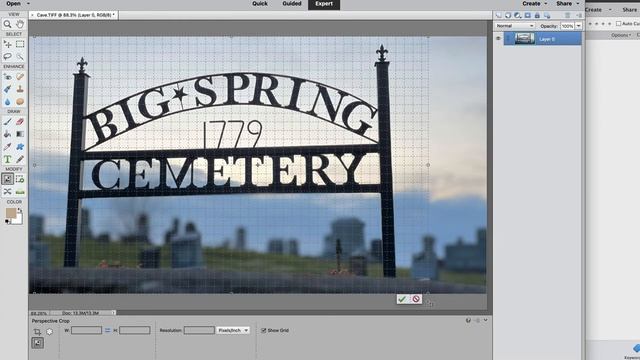Delete layer with trash icon

point(567,15)
